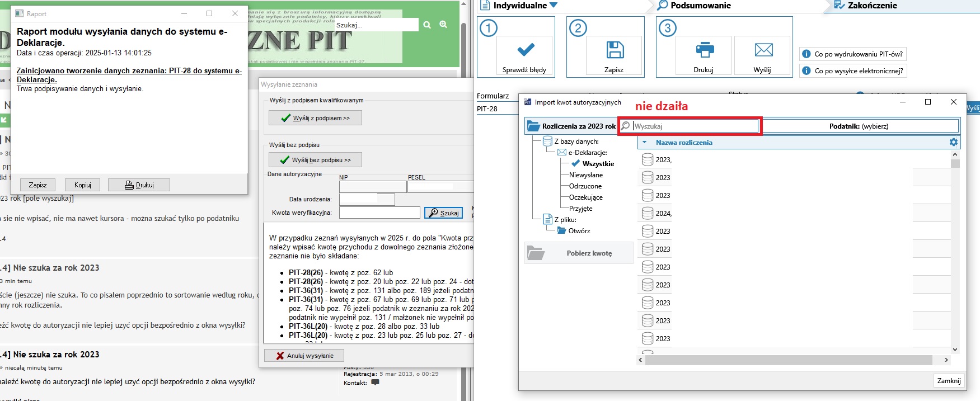
Task: Click the Anuluj wysyłanie button
Action: point(304,356)
